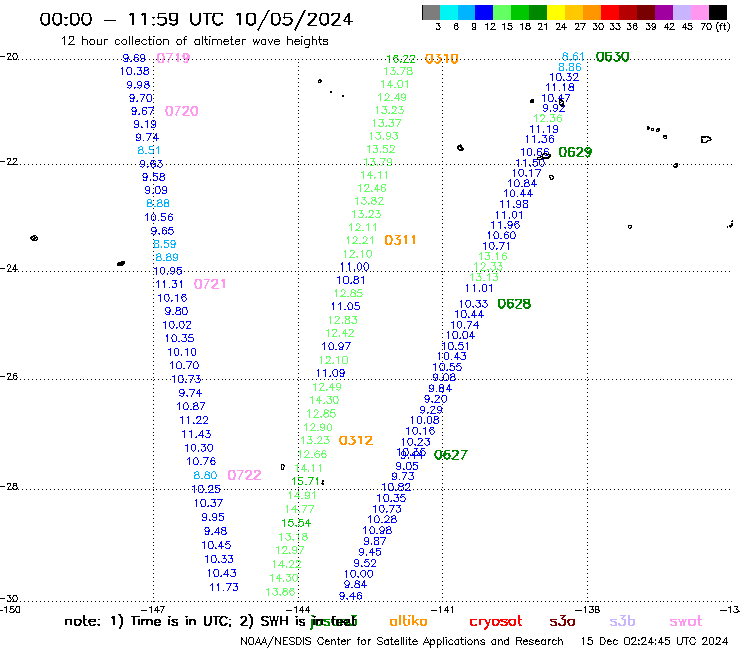
Task: Click the 15.71 wave height value
Action: pos(306,481)
